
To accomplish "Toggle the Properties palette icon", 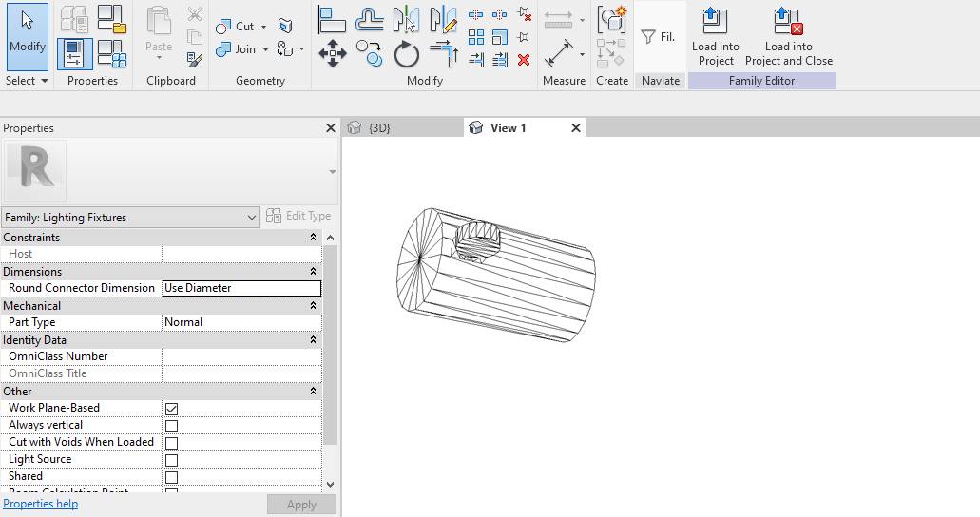I will pos(75,54).
